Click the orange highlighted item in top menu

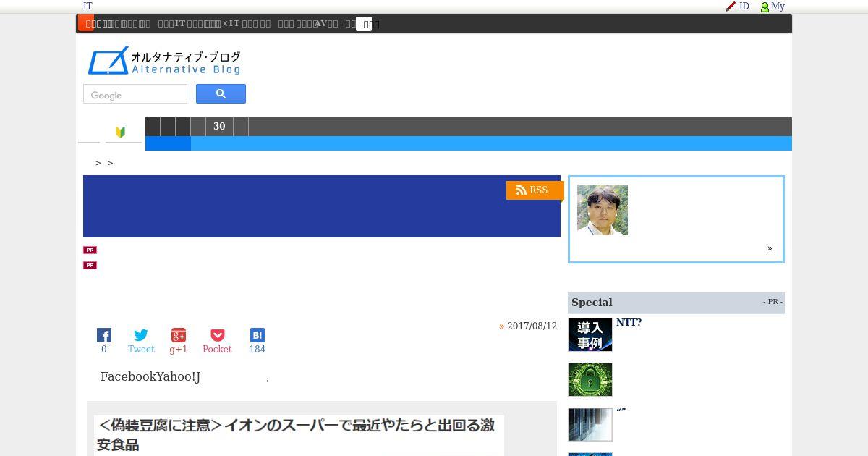click(86, 23)
